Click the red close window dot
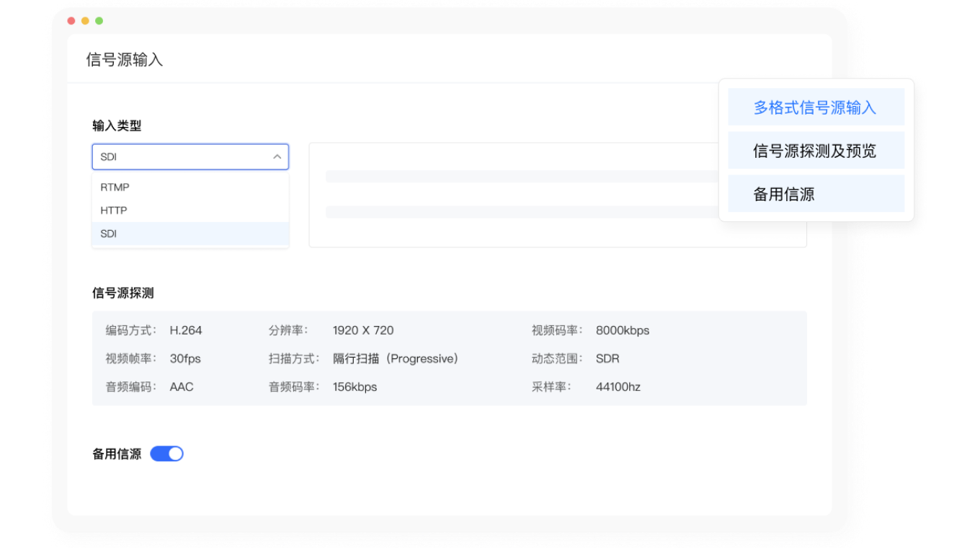 [x=71, y=21]
